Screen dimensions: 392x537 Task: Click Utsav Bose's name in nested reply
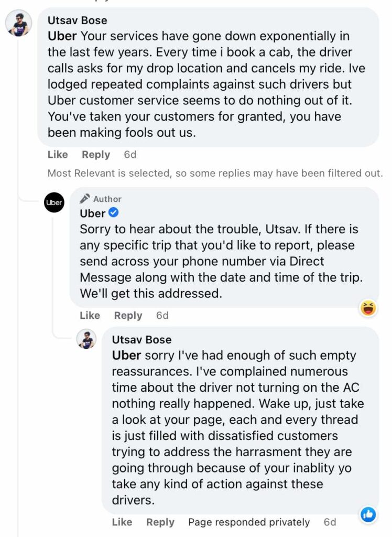pyautogui.click(x=141, y=340)
